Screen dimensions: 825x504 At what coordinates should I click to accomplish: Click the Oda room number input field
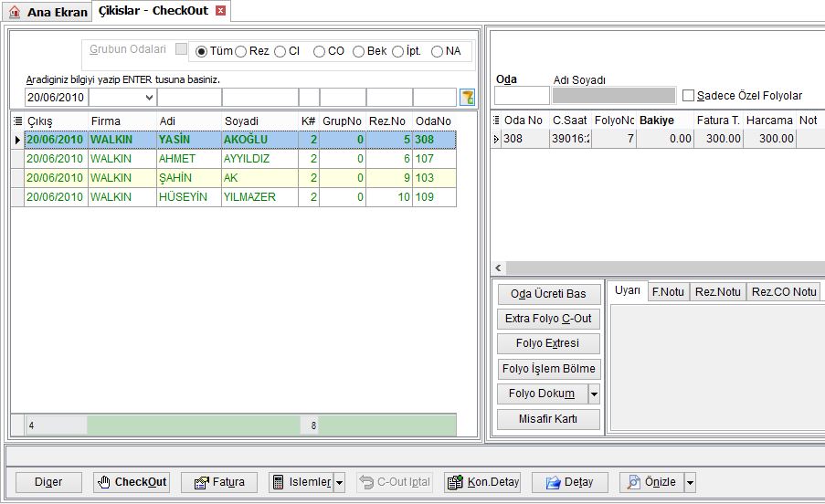[522, 96]
